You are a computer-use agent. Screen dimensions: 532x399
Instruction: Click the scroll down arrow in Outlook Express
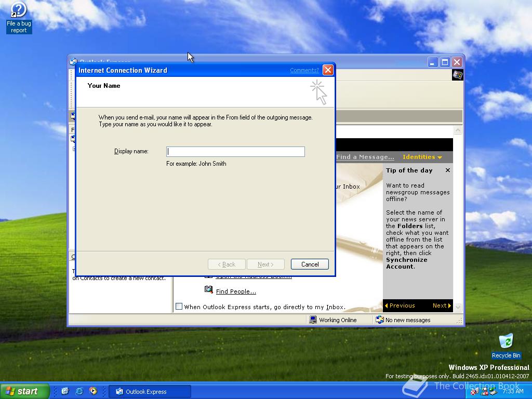tap(458, 308)
